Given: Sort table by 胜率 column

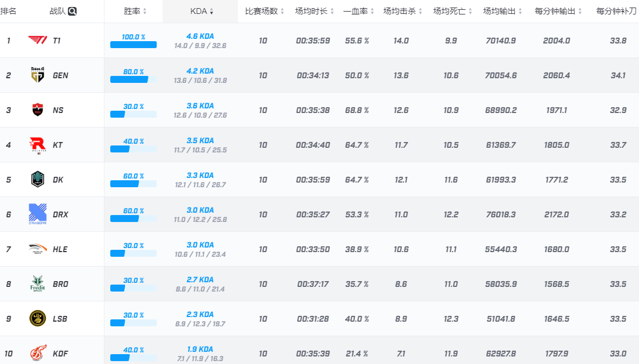Looking at the screenshot, I should (135, 11).
